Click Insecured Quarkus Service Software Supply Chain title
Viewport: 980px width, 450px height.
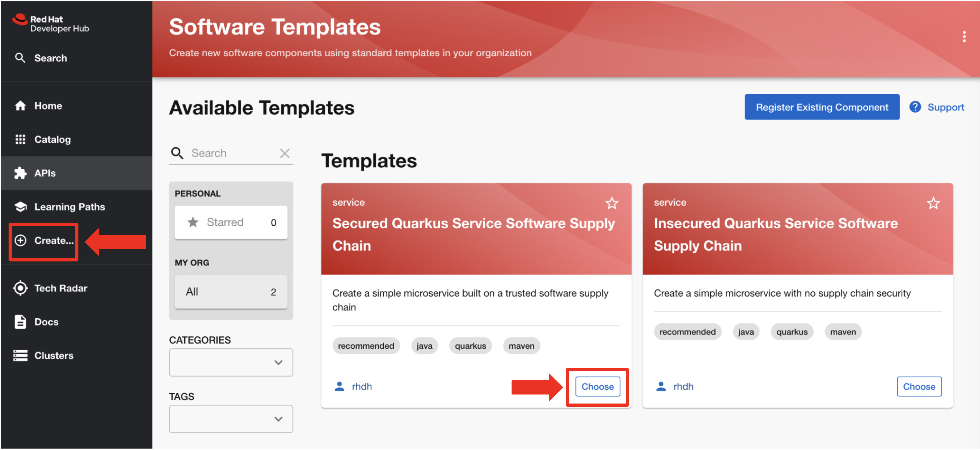coord(776,234)
